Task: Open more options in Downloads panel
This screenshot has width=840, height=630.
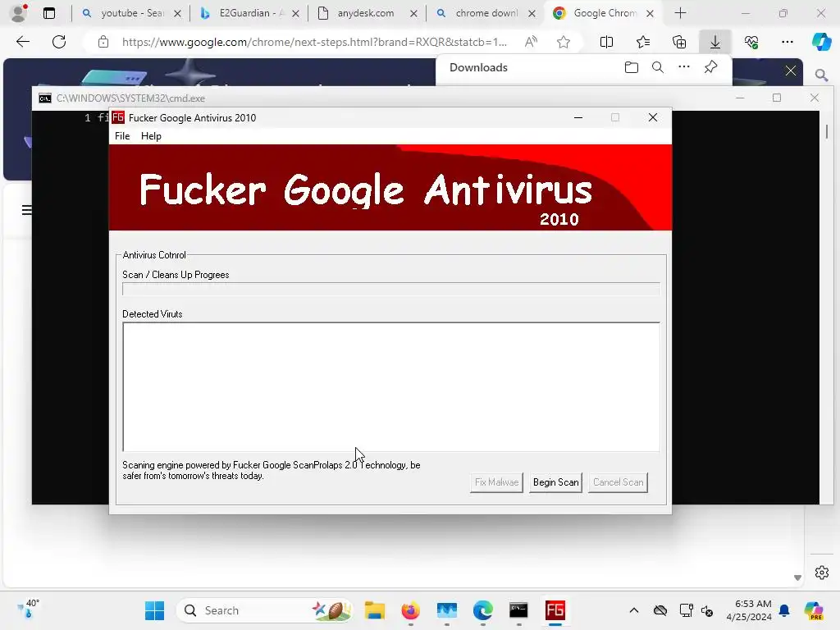Action: pos(684,67)
